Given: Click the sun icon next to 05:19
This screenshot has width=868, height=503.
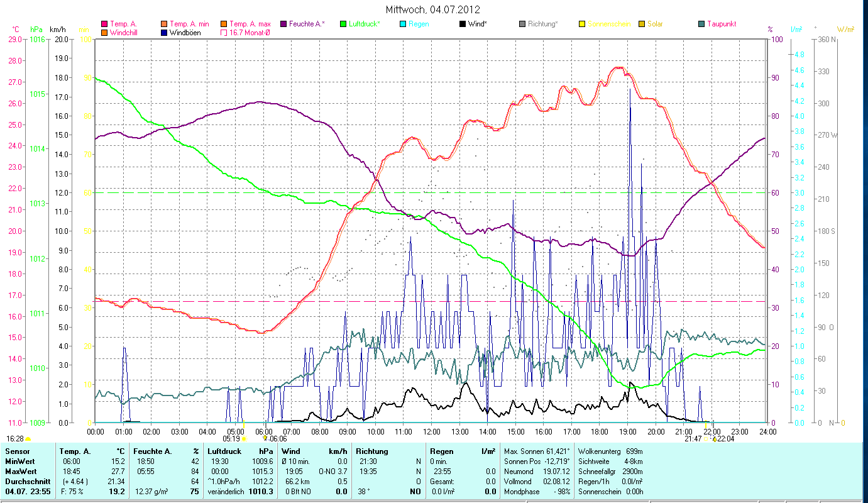Looking at the screenshot, I should tap(244, 439).
